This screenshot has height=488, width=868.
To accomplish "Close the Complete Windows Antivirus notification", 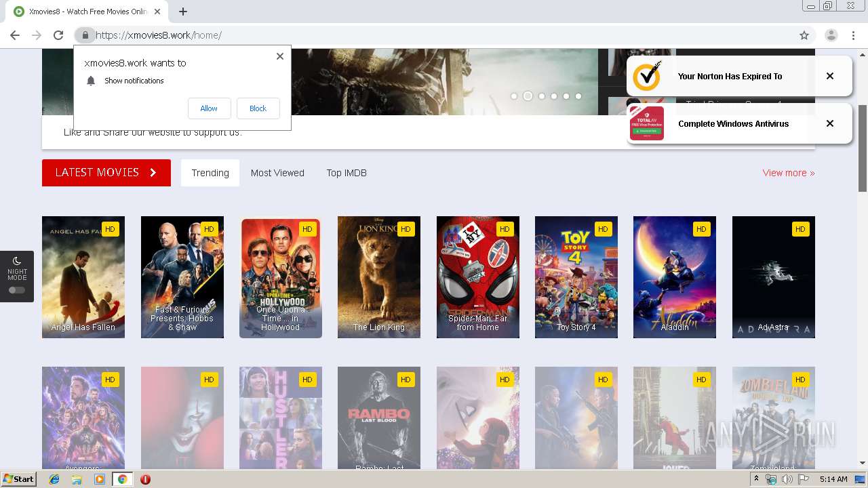I will pos(830,123).
